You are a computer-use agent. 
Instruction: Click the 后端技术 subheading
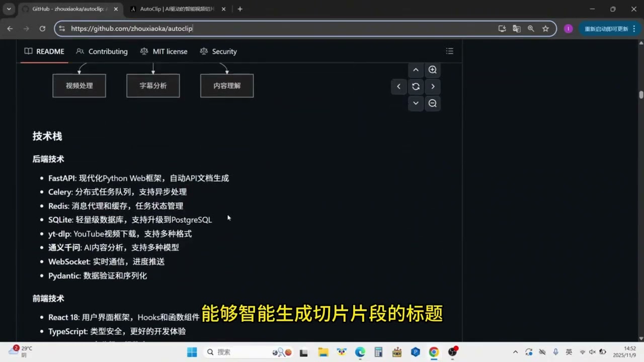tap(48, 159)
